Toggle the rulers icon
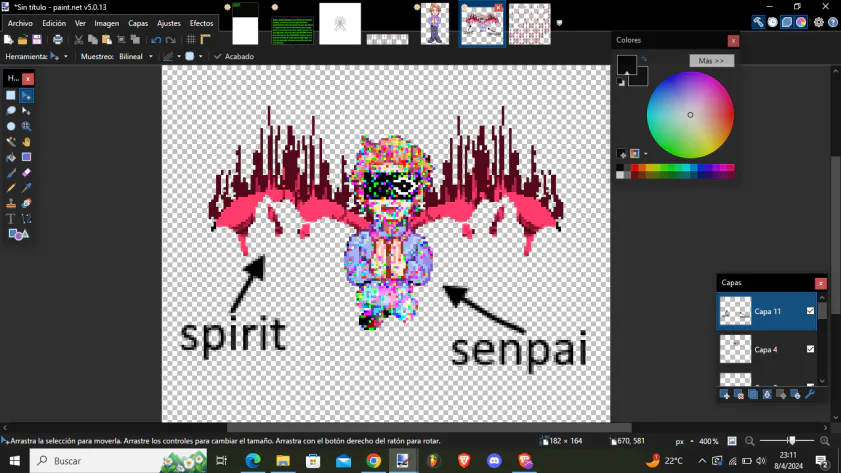Image resolution: width=841 pixels, height=473 pixels. coord(205,40)
